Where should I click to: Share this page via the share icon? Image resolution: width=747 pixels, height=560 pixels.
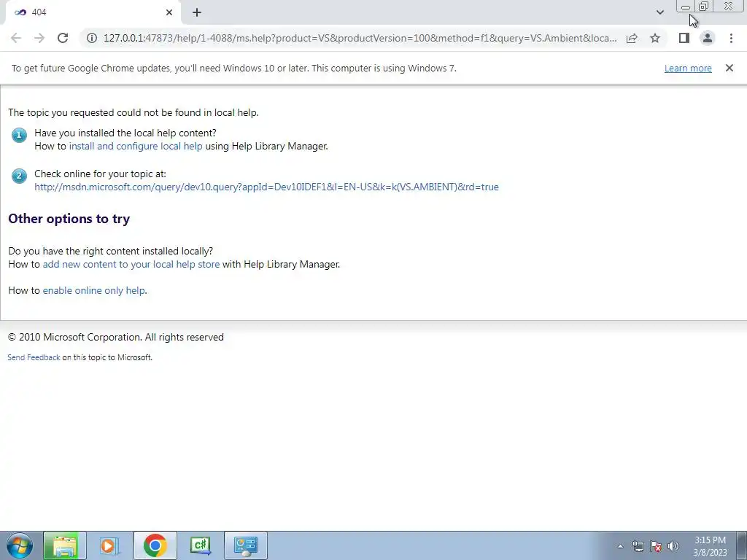(632, 38)
